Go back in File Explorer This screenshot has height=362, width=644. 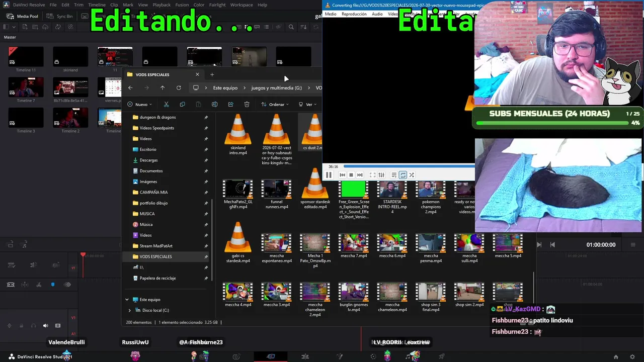pos(130,88)
